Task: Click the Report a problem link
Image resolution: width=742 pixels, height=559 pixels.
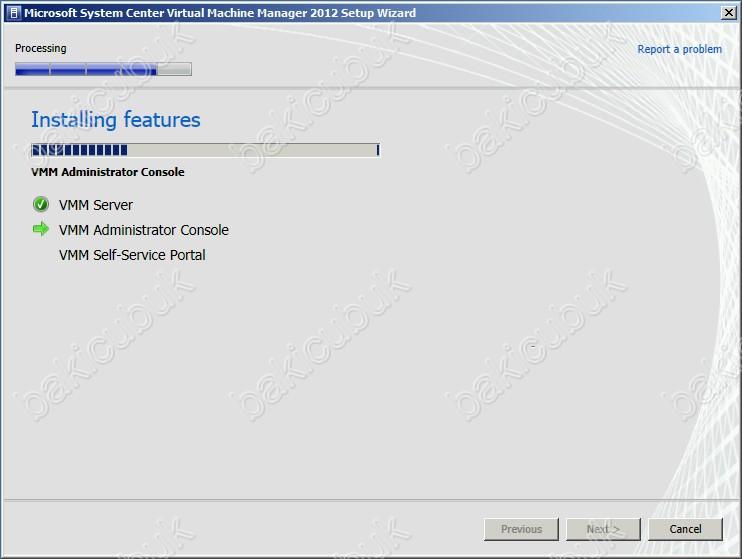Action: coord(679,49)
